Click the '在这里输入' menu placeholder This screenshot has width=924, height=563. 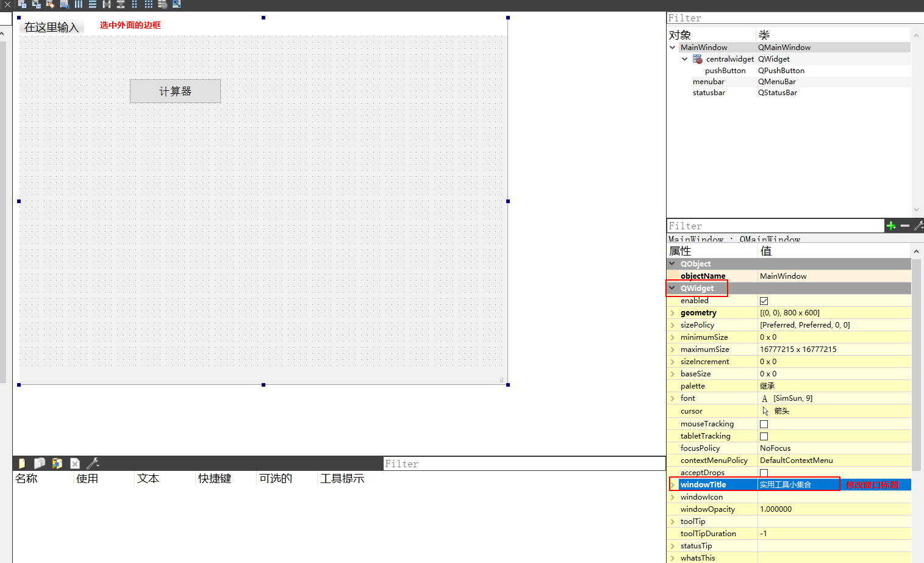click(52, 27)
